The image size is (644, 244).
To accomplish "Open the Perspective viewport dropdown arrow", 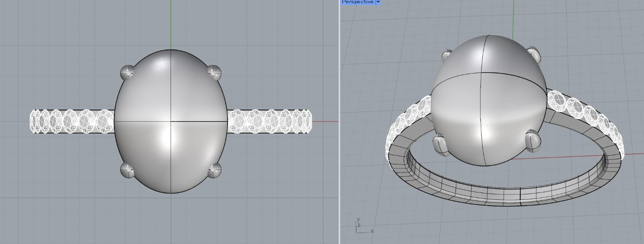I will (378, 2).
